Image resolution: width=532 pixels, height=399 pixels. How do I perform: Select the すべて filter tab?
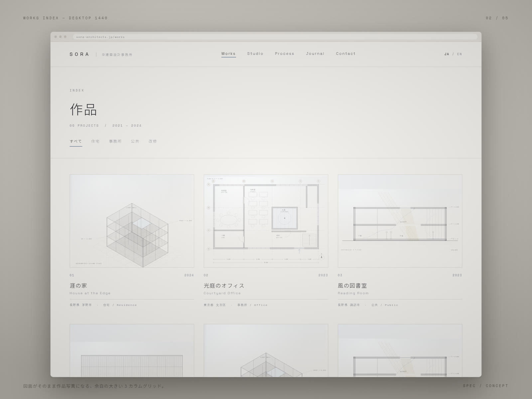(x=76, y=141)
